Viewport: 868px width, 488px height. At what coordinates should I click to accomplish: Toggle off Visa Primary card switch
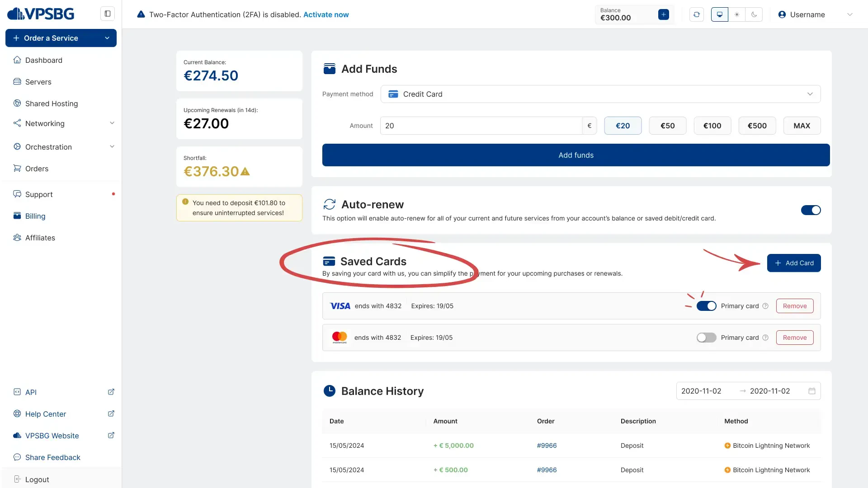706,306
